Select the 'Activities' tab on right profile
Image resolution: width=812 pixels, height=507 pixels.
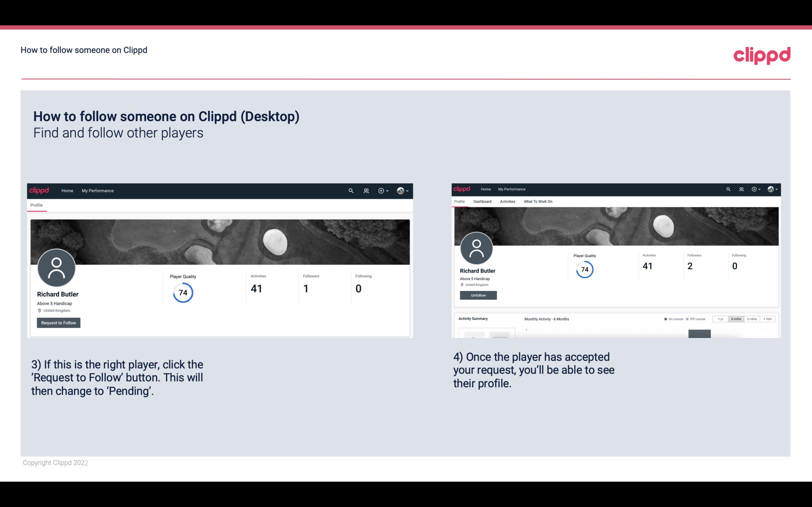507,202
